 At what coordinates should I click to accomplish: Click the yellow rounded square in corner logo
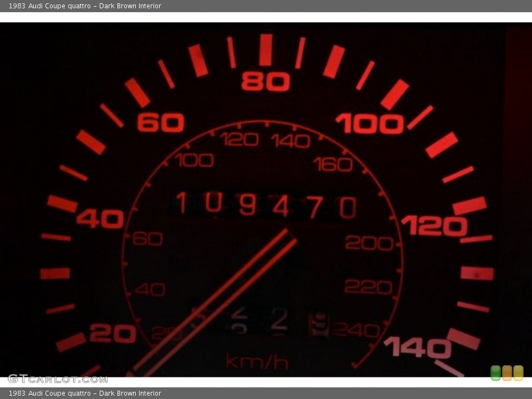pos(518,373)
